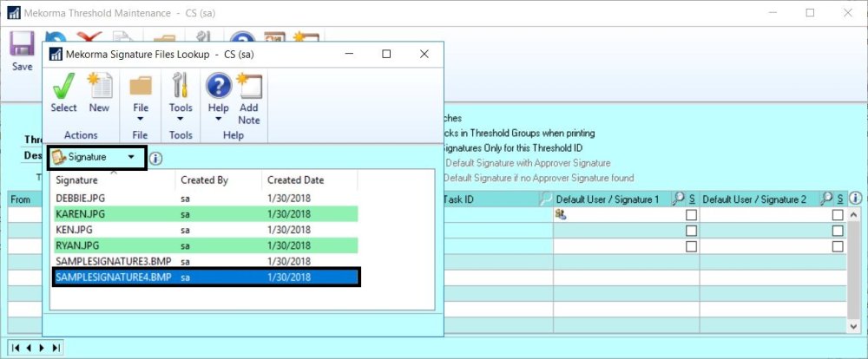Expand the Help dropdown arrow

tap(218, 119)
